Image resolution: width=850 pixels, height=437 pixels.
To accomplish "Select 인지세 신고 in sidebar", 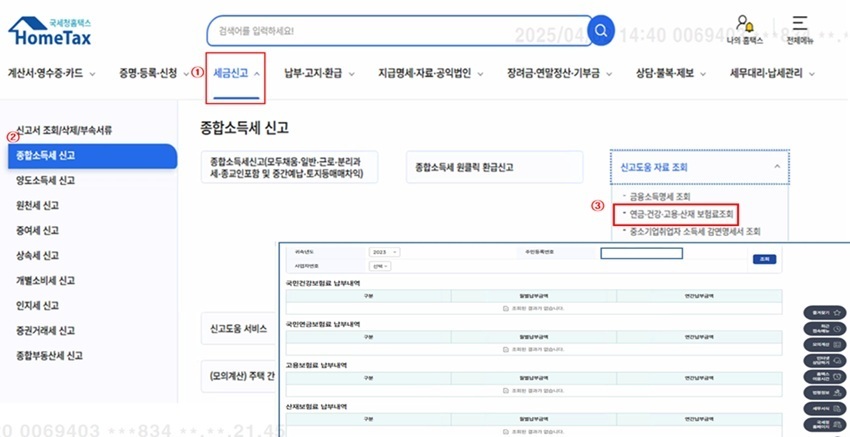I will [x=37, y=305].
